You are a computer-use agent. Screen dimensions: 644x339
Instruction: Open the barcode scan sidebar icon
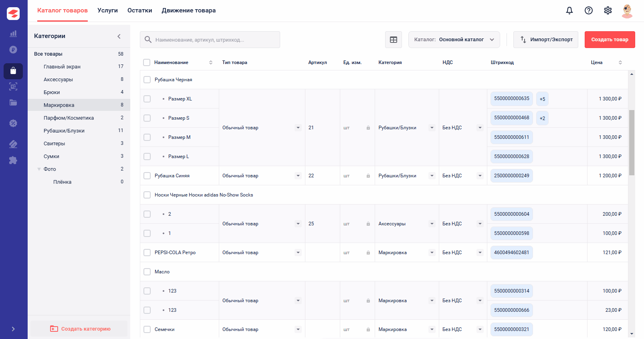click(13, 86)
